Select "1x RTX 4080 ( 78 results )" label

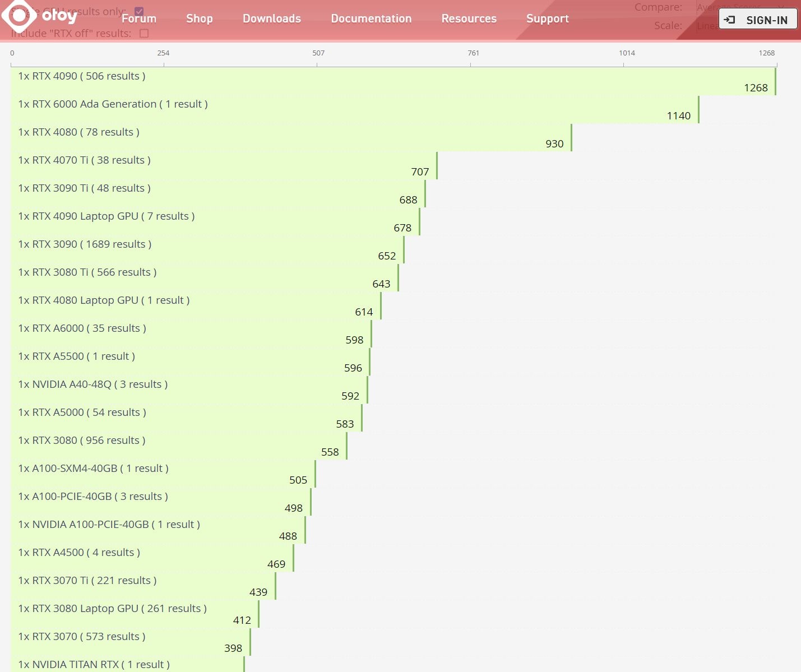pyautogui.click(x=79, y=132)
